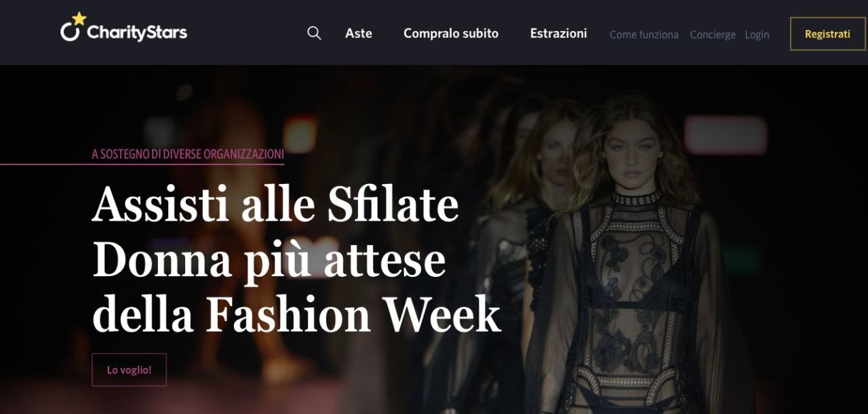
Task: Click the Login link
Action: (x=757, y=35)
